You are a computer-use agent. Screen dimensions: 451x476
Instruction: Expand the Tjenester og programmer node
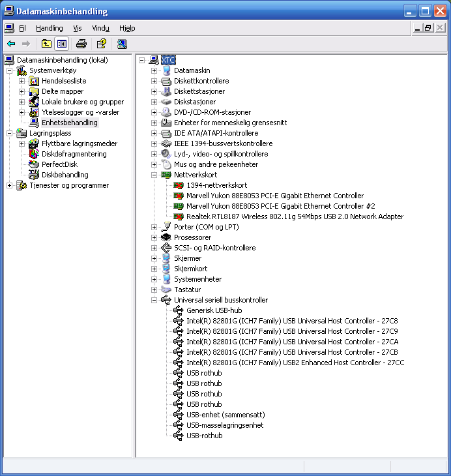pyautogui.click(x=9, y=185)
